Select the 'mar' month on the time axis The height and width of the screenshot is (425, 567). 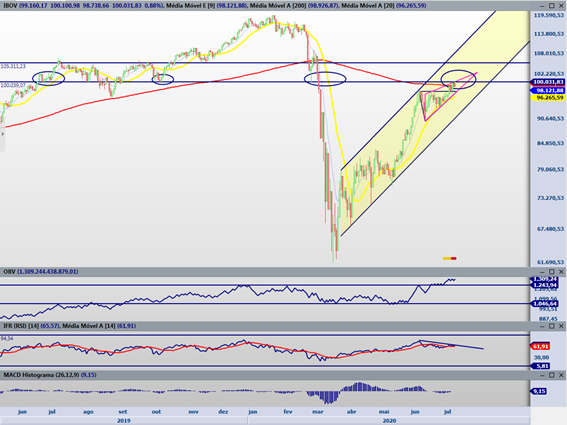[318, 412]
